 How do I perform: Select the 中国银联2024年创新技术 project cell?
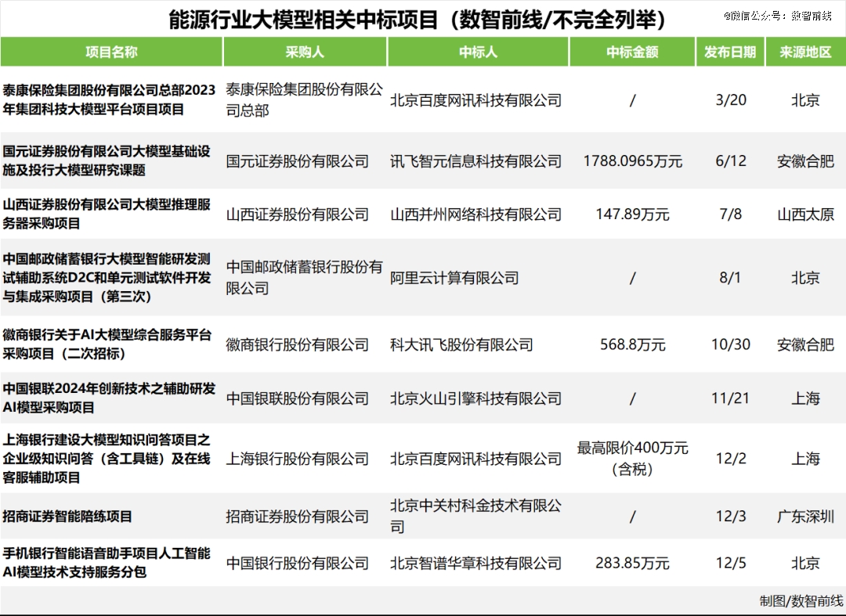click(x=109, y=398)
